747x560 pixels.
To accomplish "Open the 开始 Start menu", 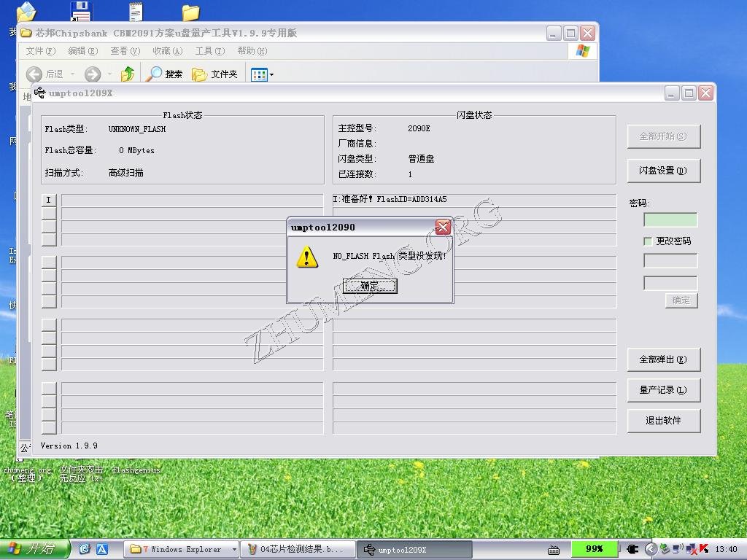I will tap(34, 549).
